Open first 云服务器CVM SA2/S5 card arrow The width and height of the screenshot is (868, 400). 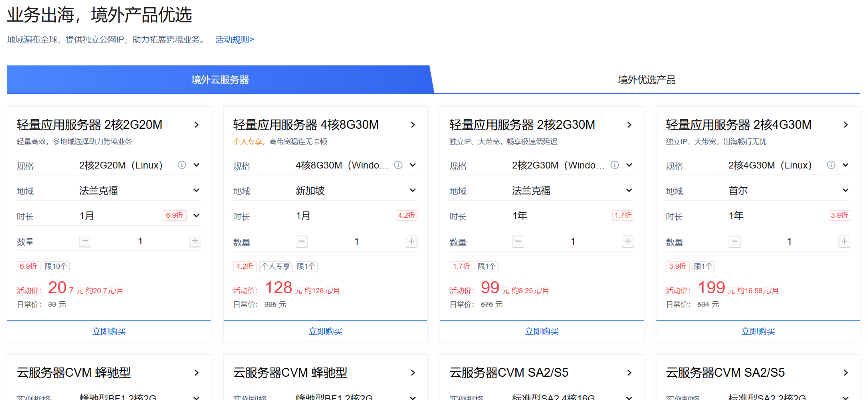(x=629, y=373)
